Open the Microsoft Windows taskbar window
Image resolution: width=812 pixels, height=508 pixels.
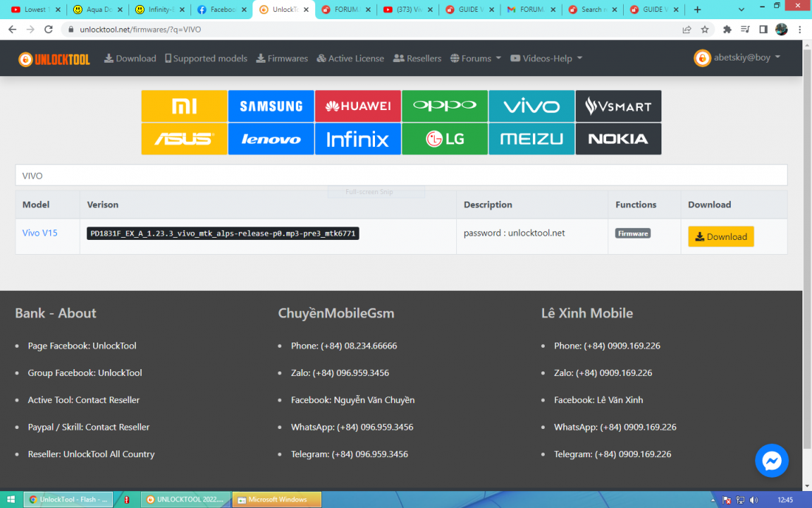[277, 500]
